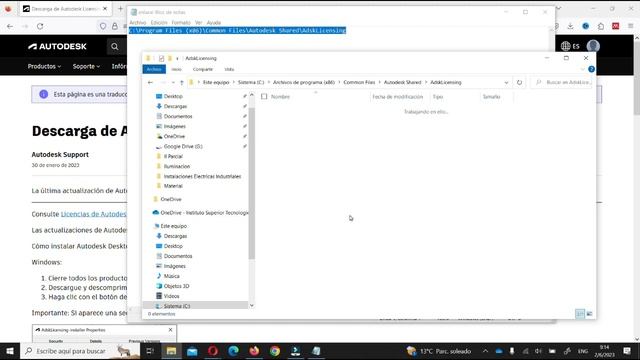The height and width of the screenshot is (360, 640).
Task: Switch to Notepad from the taskbar
Action: [316, 351]
